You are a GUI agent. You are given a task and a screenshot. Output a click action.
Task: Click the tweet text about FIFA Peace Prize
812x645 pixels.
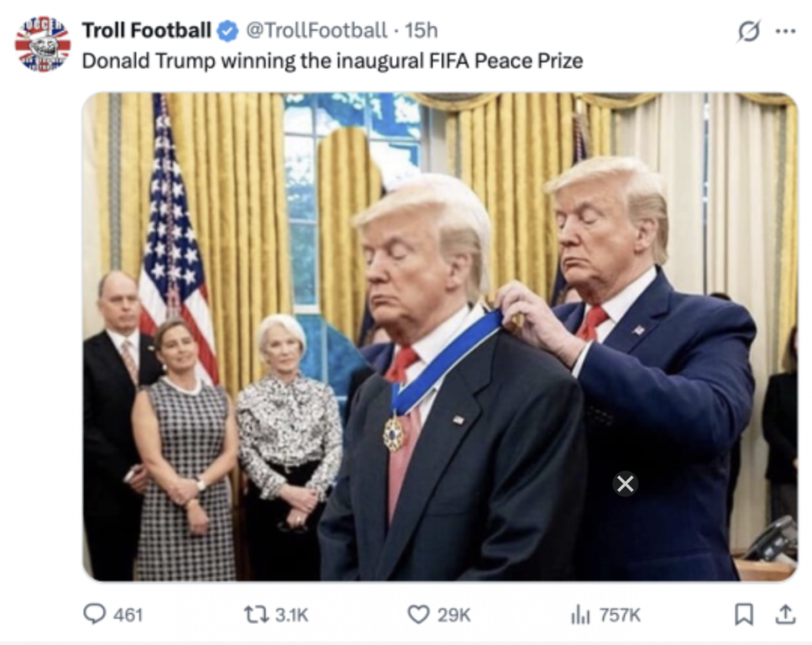[333, 61]
